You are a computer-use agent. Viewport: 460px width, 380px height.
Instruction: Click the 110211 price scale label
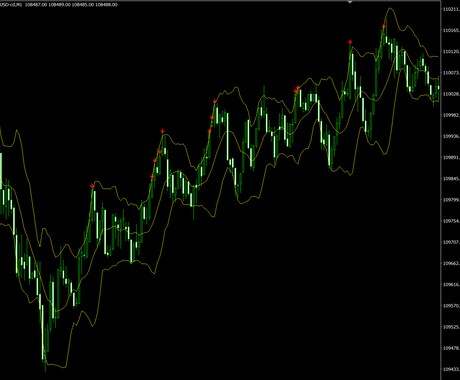(451, 9)
